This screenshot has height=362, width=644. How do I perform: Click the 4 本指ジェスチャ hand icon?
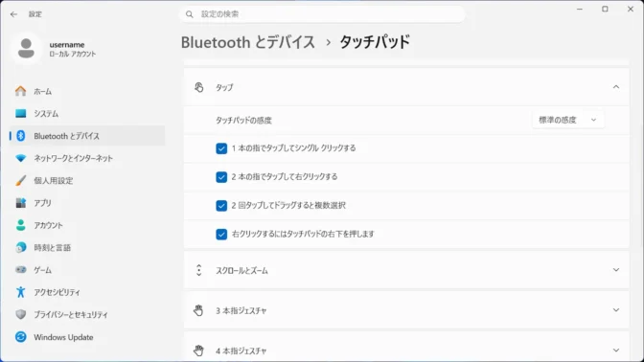point(198,351)
